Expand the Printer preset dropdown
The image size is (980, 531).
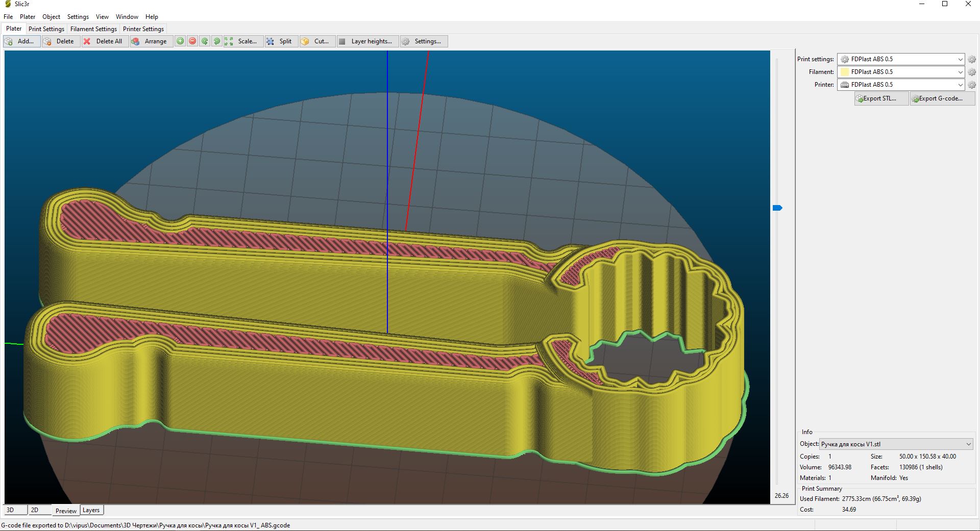click(960, 85)
